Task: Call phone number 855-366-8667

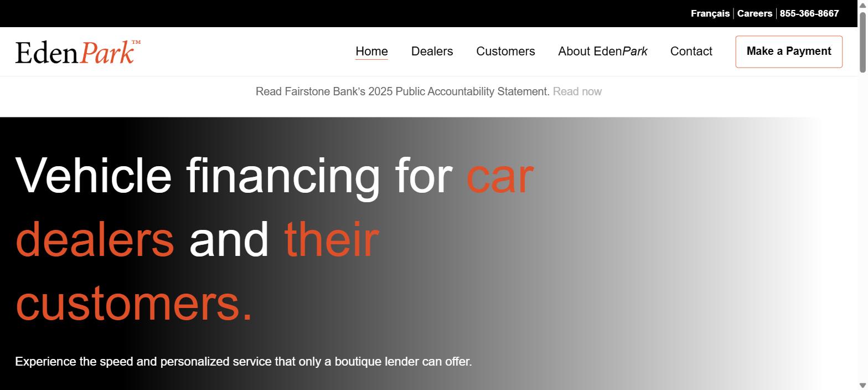Action: (x=809, y=13)
